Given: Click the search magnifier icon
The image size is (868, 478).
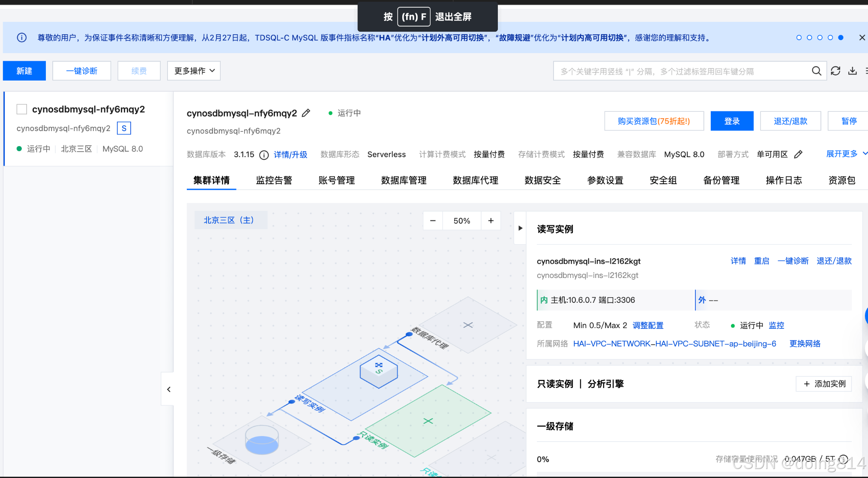Looking at the screenshot, I should pyautogui.click(x=816, y=71).
